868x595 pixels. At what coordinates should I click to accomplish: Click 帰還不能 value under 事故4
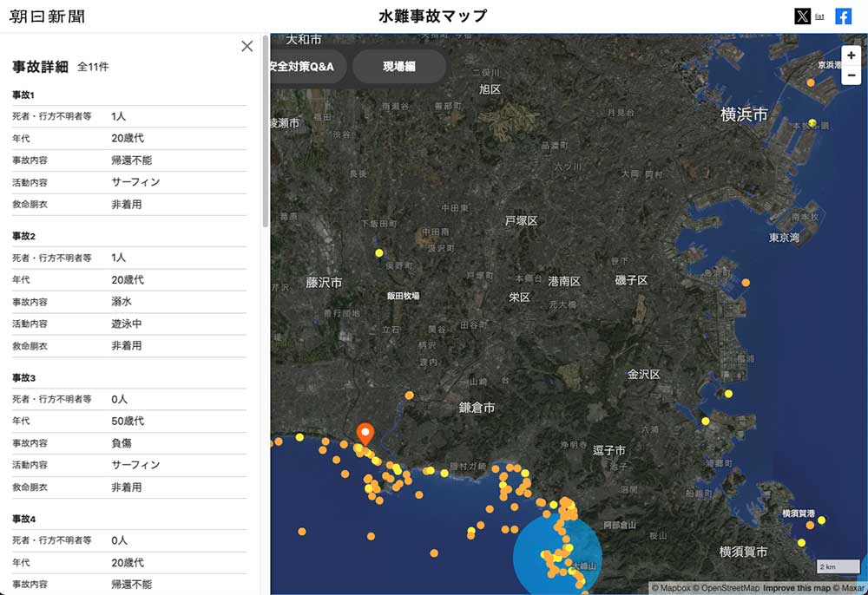[x=131, y=584]
